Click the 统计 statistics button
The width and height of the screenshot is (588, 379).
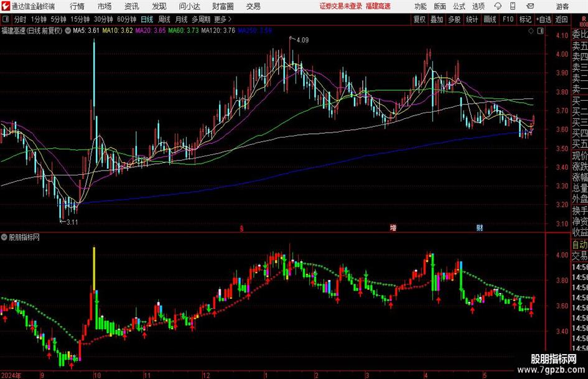click(472, 19)
